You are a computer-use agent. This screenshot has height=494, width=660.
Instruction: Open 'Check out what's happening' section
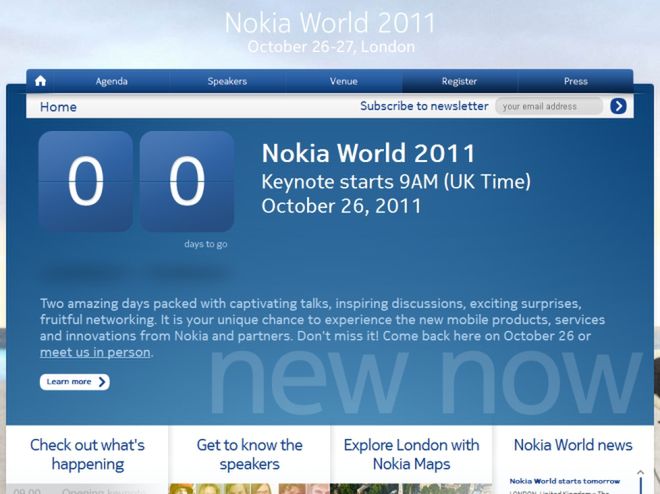[x=88, y=454]
